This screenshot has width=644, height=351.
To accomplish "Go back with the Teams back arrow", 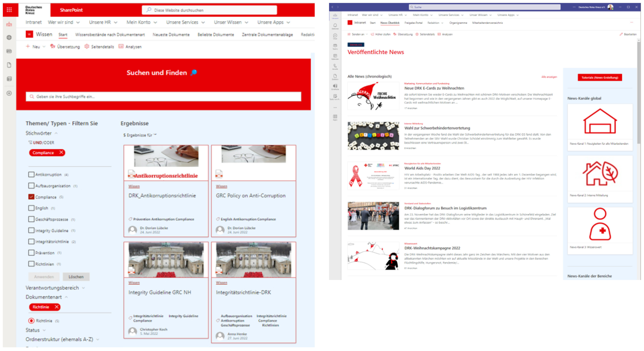I will (x=332, y=7).
